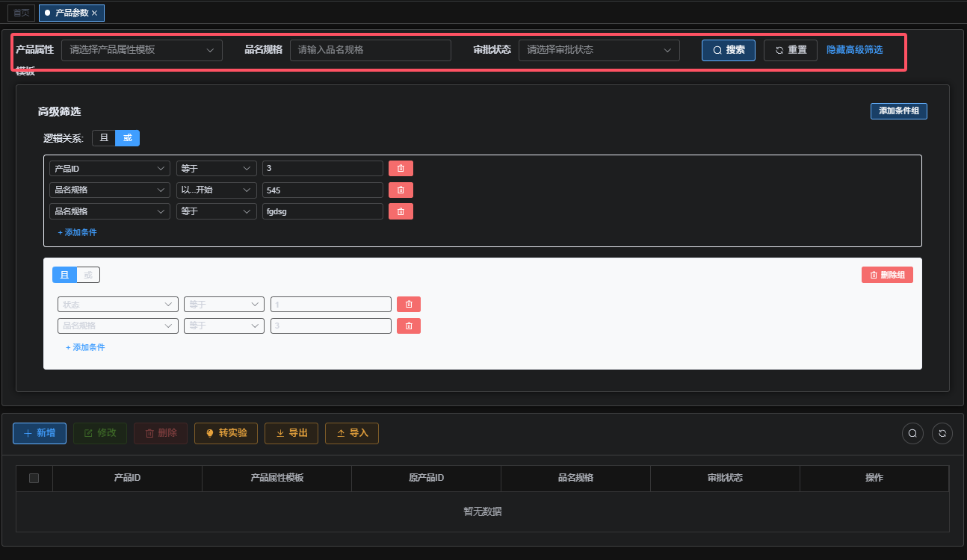Click the 修改 button
The image size is (967, 560).
coord(100,433)
